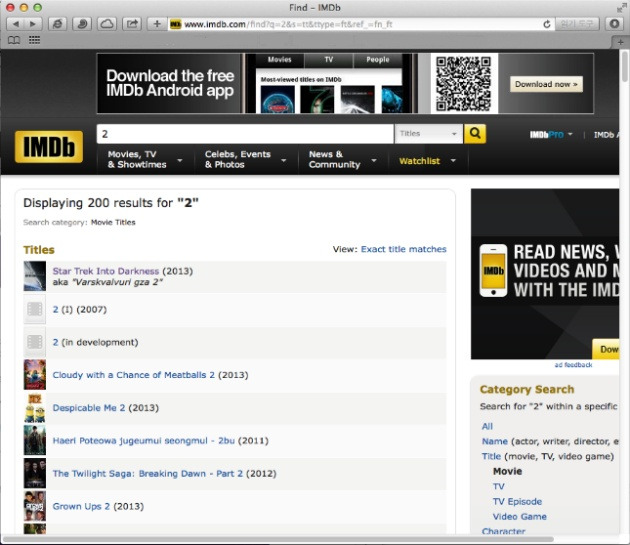The width and height of the screenshot is (630, 545).
Task: Click the QR code in the banner
Action: pyautogui.click(x=464, y=83)
